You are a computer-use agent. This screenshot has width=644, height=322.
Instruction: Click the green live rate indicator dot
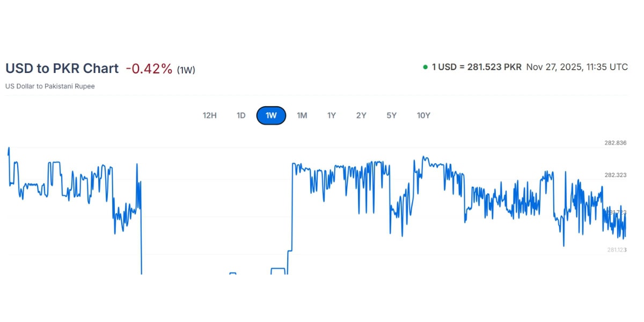[x=425, y=67]
